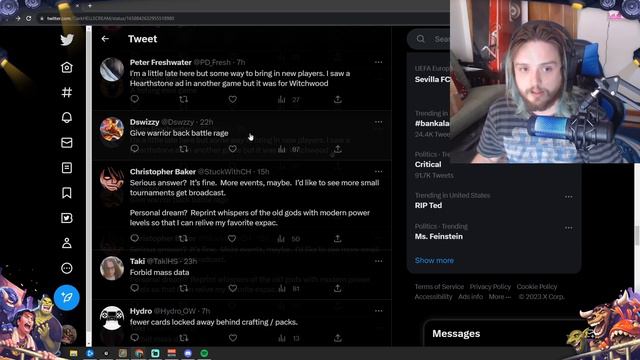Viewport: 640px width, 360px height.
Task: Like Hydro's tweet about crafting
Action: tap(233, 338)
